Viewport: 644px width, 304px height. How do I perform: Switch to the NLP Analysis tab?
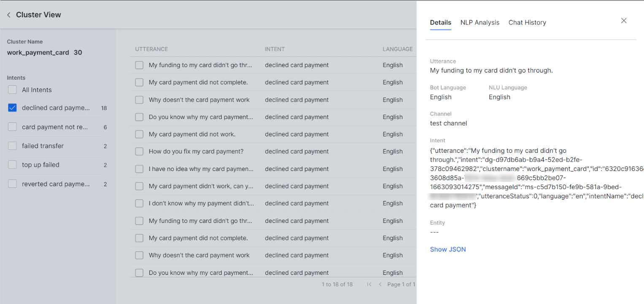[480, 22]
